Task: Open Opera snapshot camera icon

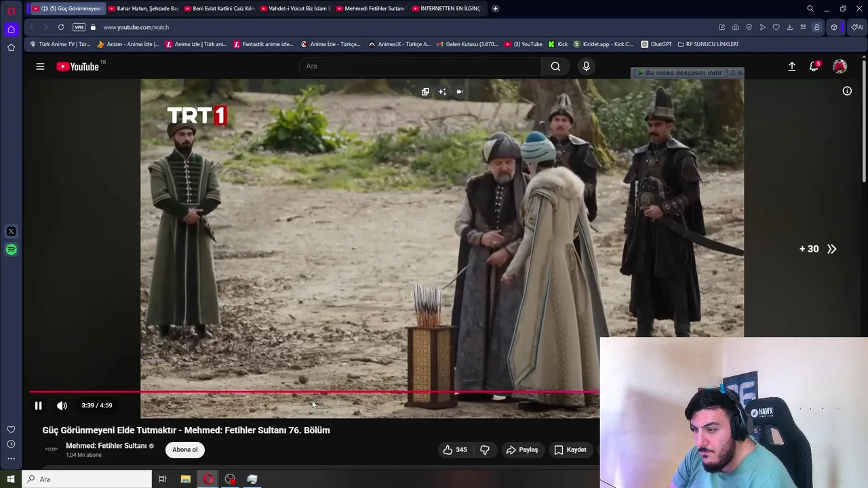Action: pyautogui.click(x=735, y=27)
